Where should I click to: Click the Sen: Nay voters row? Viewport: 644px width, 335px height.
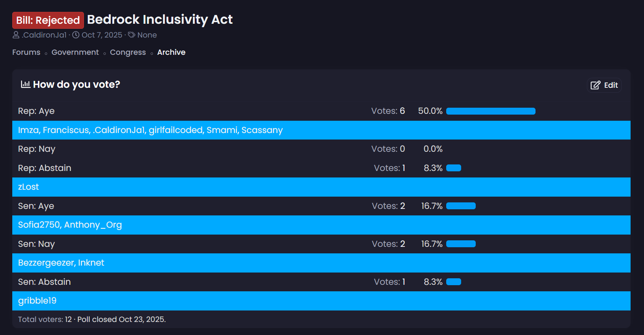(321, 263)
